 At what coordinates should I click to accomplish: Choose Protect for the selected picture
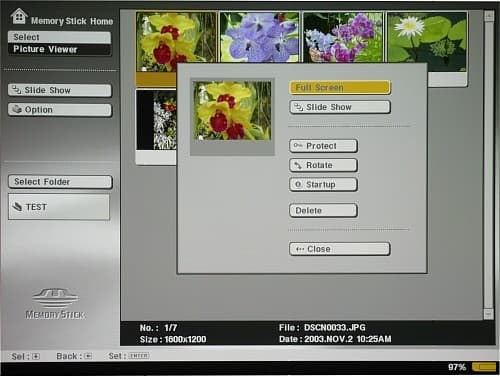point(323,146)
